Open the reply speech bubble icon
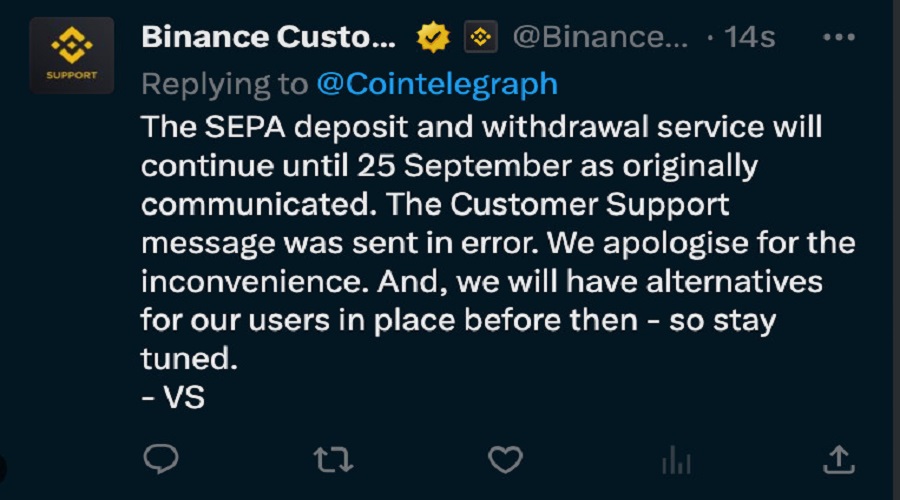 pyautogui.click(x=161, y=459)
